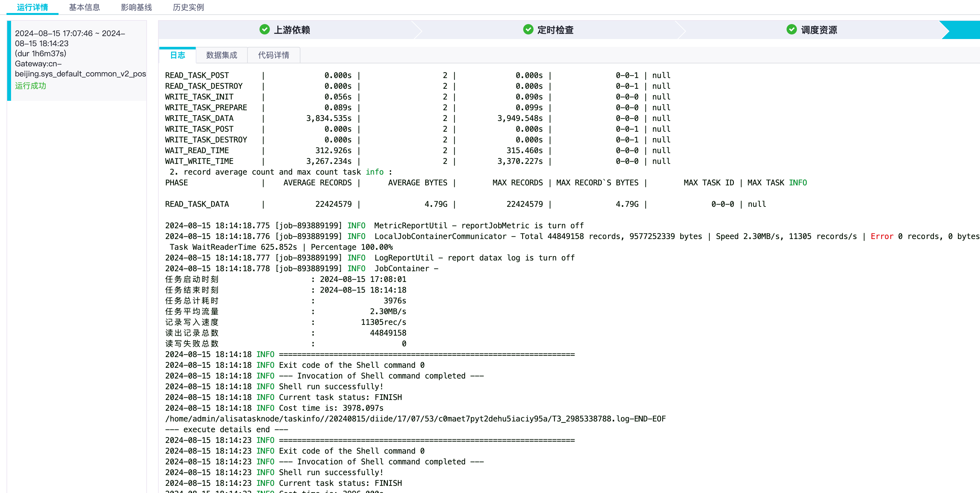The height and width of the screenshot is (493, 980).
Task: Click the 任务总计耗时 3976s line
Action: pyautogui.click(x=286, y=300)
